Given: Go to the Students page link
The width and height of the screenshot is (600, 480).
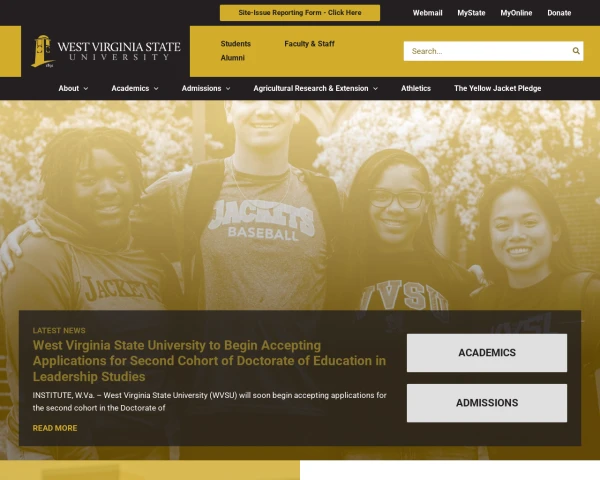Looking at the screenshot, I should (x=236, y=44).
